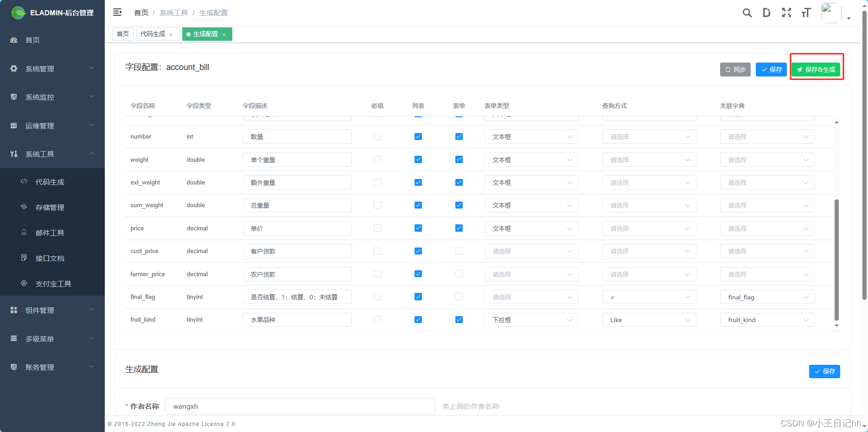Image resolution: width=868 pixels, height=432 pixels.
Task: Click the 支付宝工具 icon
Action: (24, 283)
